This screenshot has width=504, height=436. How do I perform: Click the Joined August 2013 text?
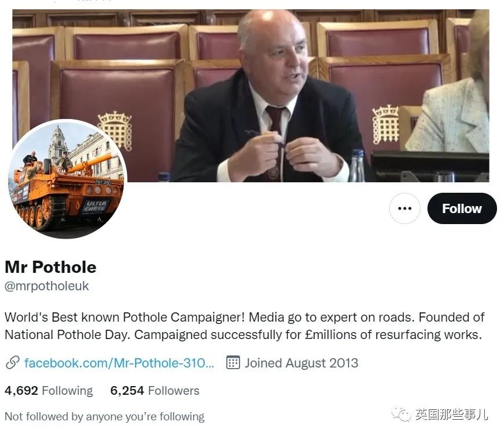(302, 363)
